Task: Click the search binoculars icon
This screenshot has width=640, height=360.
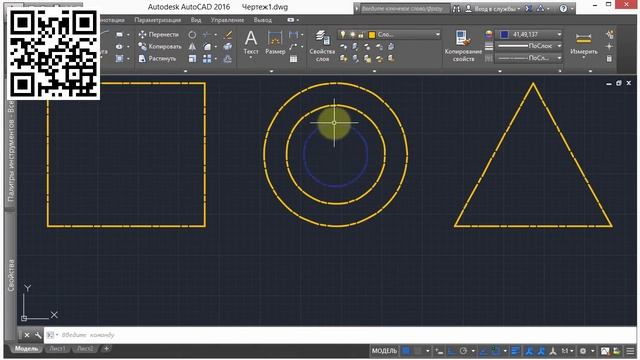Action: 456,8
